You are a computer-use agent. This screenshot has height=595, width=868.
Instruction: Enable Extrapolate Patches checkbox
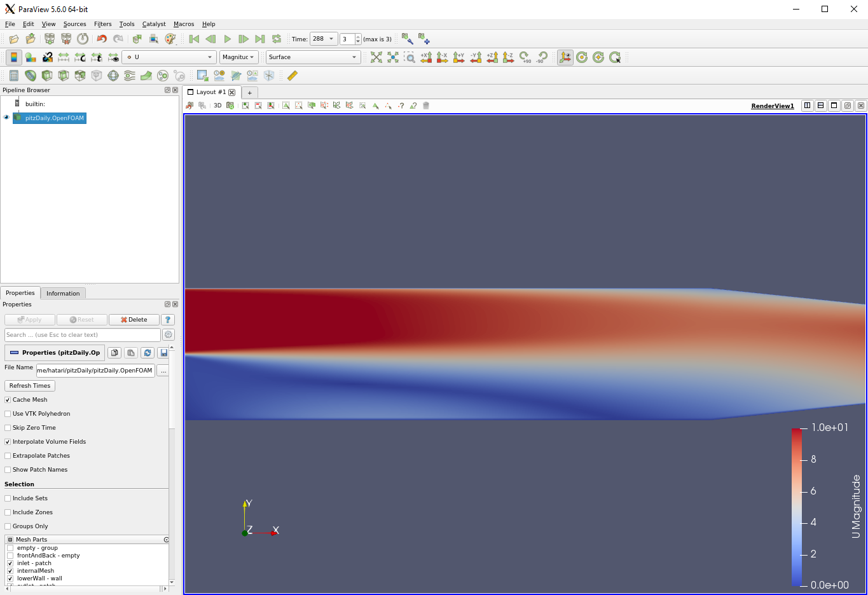click(8, 456)
